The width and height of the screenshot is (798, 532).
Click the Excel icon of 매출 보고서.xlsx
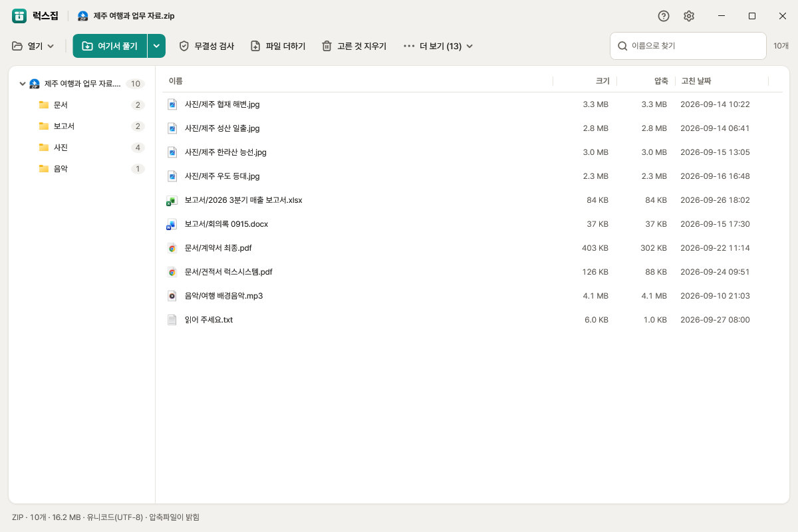pyautogui.click(x=172, y=200)
